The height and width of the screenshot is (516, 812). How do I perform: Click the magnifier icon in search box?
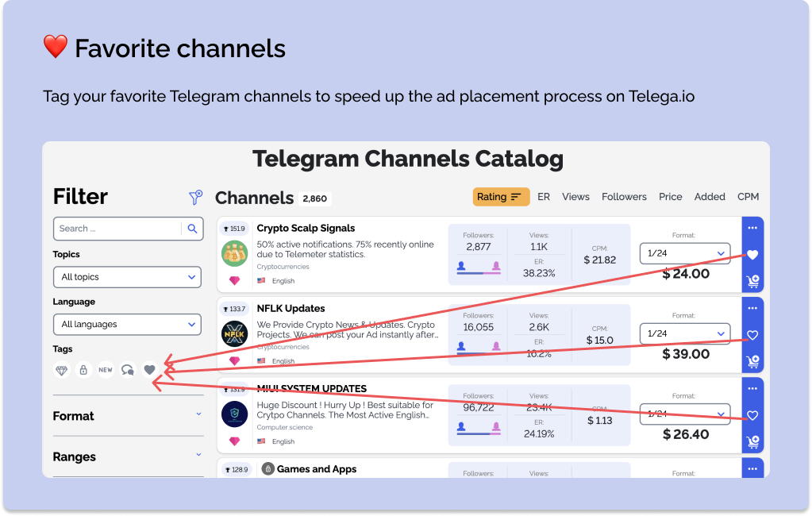pyautogui.click(x=193, y=229)
